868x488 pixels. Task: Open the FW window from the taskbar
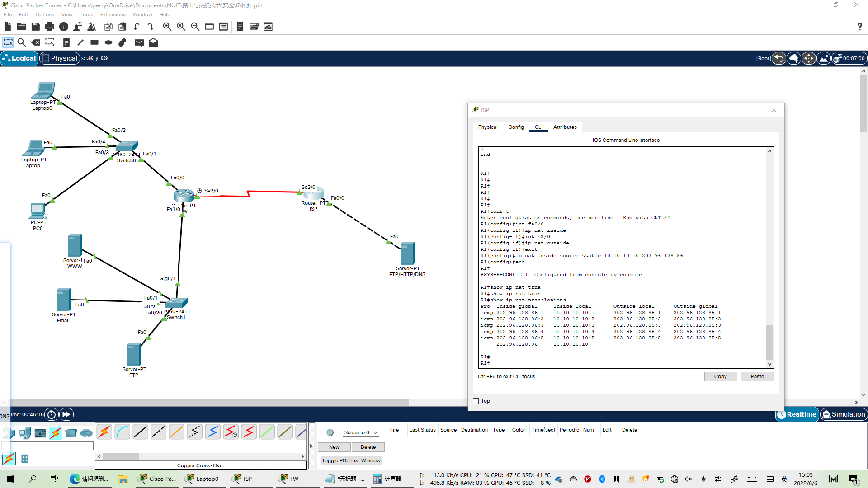(x=290, y=479)
